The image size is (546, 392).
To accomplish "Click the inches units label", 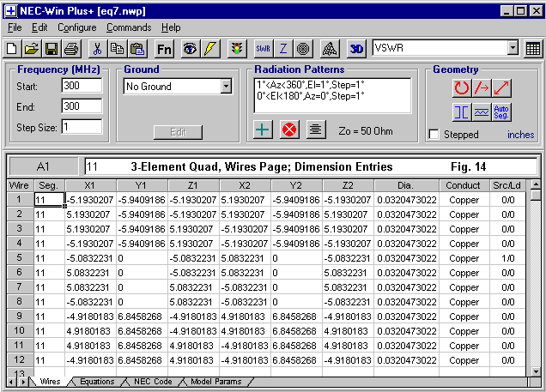I will [x=520, y=135].
